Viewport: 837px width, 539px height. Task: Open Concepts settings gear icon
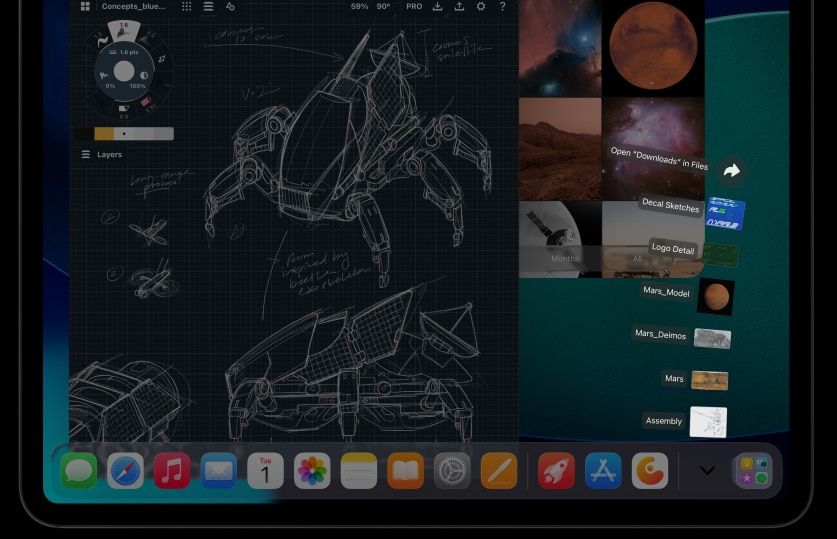(x=481, y=6)
